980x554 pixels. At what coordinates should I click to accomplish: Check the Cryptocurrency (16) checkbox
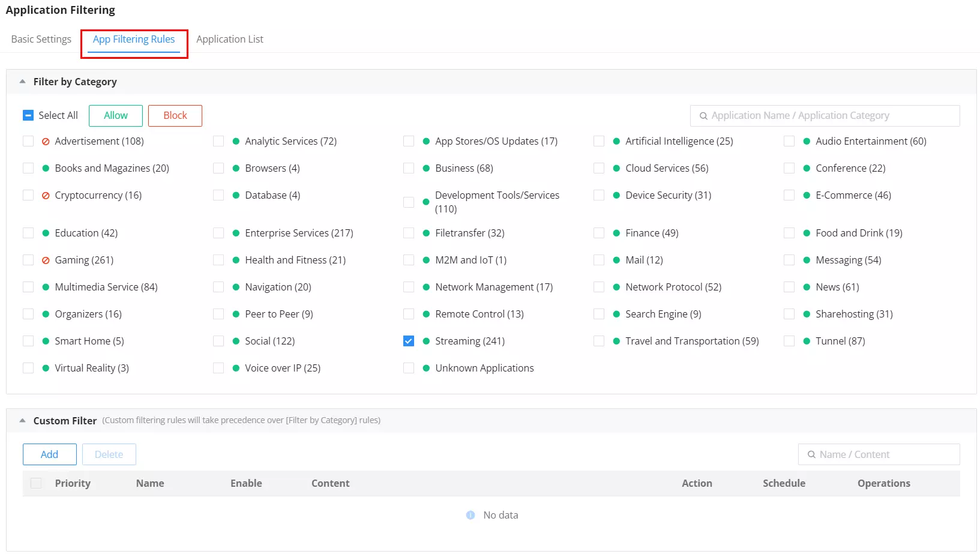coord(28,195)
